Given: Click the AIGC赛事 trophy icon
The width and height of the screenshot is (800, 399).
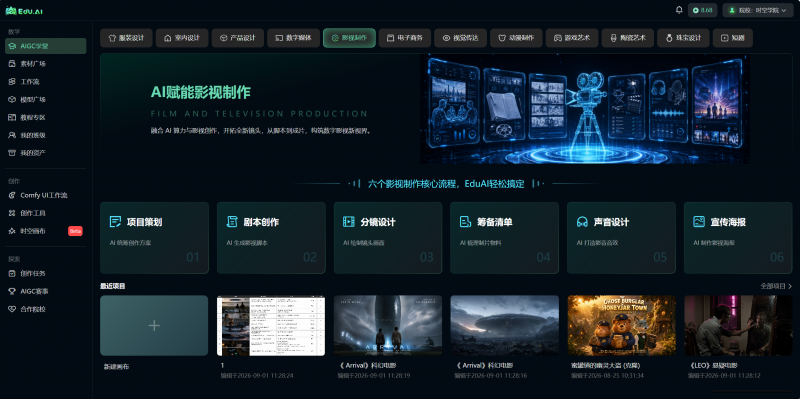Looking at the screenshot, I should pyautogui.click(x=12, y=291).
